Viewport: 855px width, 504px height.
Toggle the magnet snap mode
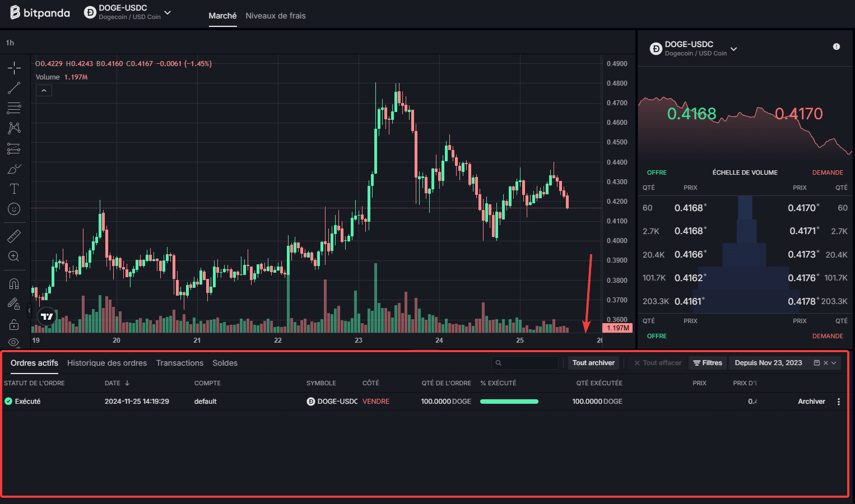pos(14,283)
